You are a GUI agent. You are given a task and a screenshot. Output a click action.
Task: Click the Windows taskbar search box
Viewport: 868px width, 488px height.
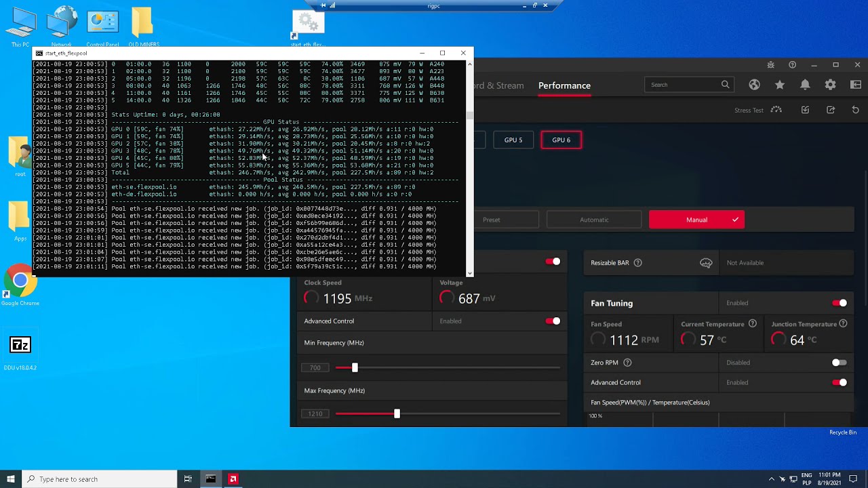coord(99,479)
